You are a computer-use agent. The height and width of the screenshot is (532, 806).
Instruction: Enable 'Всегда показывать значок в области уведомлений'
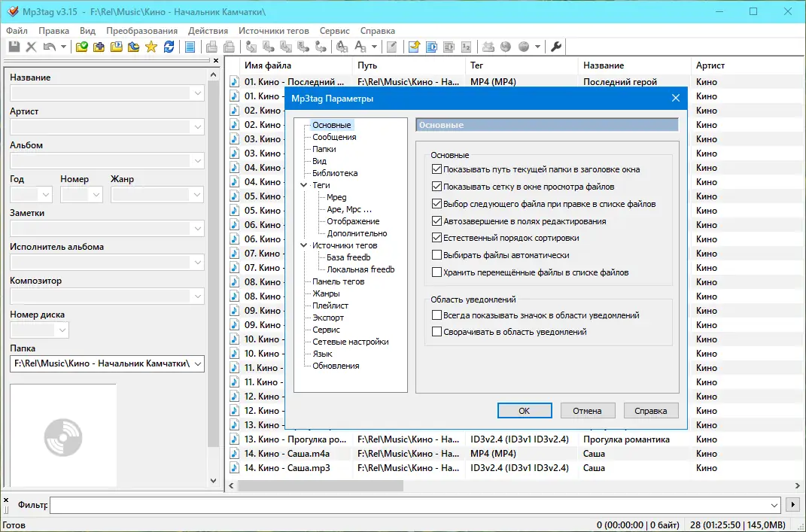(x=437, y=315)
